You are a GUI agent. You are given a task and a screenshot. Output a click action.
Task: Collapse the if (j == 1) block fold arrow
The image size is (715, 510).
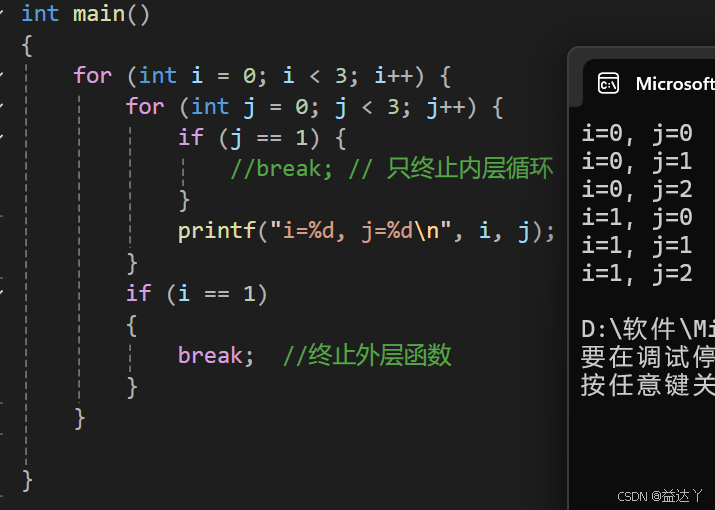1,137
